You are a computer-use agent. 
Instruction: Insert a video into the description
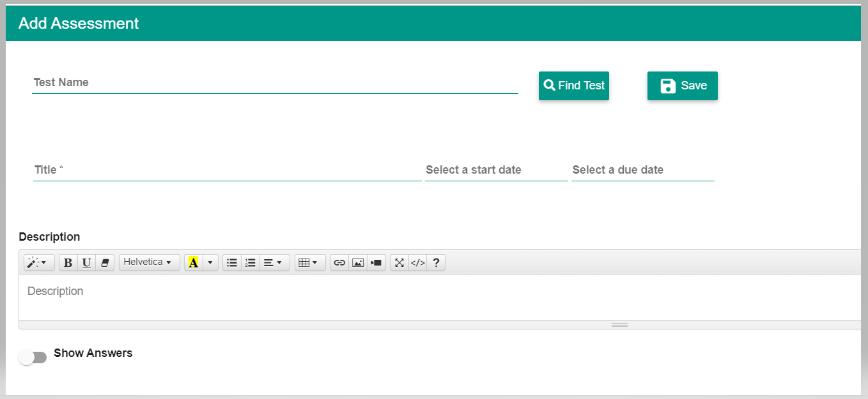[x=376, y=262]
